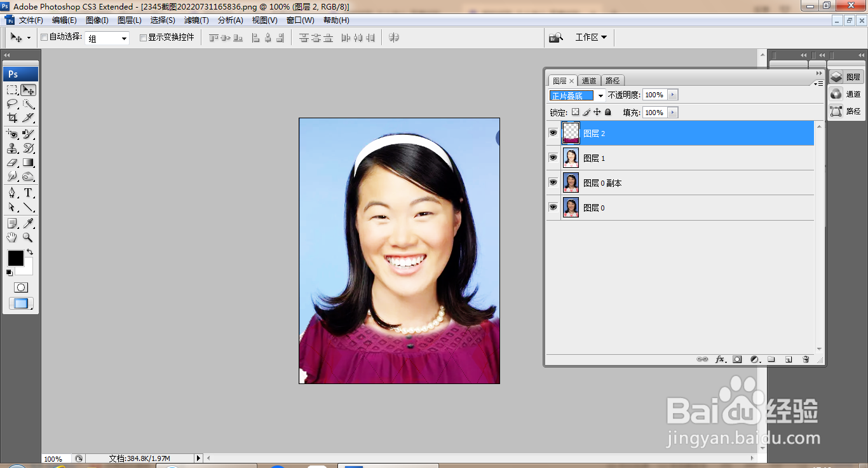Image resolution: width=868 pixels, height=468 pixels.
Task: Click the foreground color swatch
Action: pyautogui.click(x=15, y=258)
